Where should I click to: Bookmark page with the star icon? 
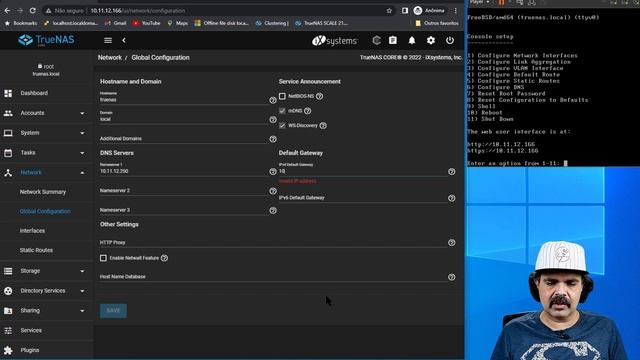click(x=389, y=11)
